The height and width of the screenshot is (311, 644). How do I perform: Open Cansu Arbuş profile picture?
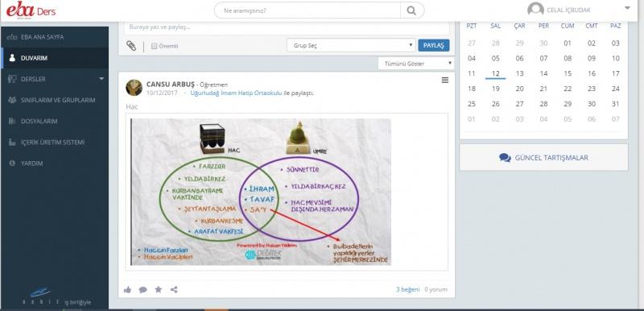point(134,88)
